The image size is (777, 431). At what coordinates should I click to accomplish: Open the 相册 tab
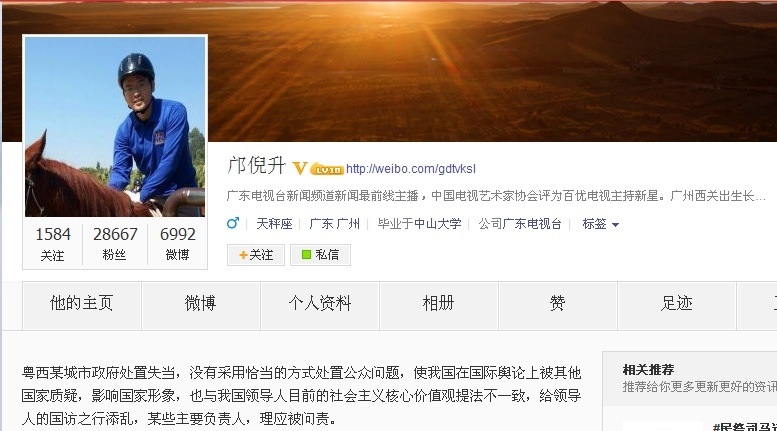(439, 305)
